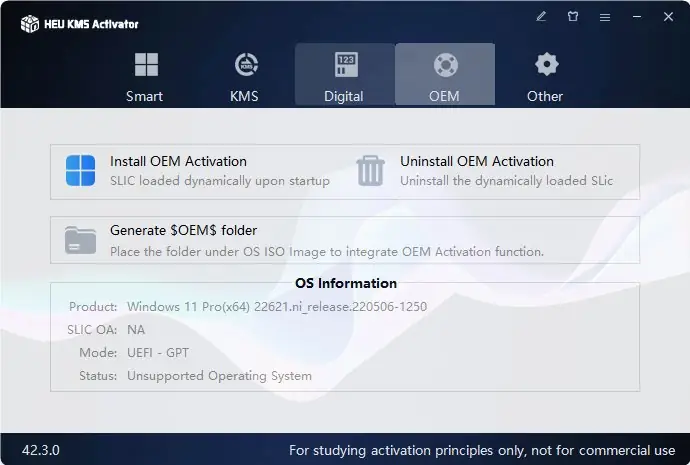690x465 pixels.
Task: Click Generate $OEM$ folder
Action: coord(184,231)
